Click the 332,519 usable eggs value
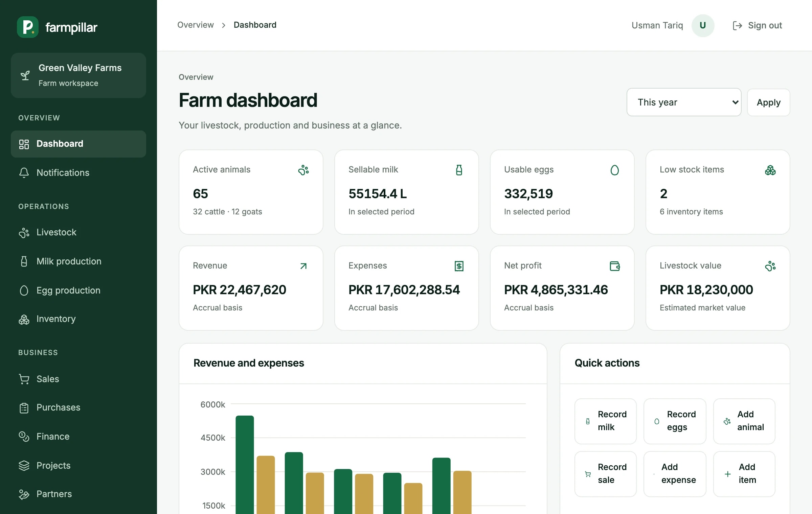 click(528, 194)
